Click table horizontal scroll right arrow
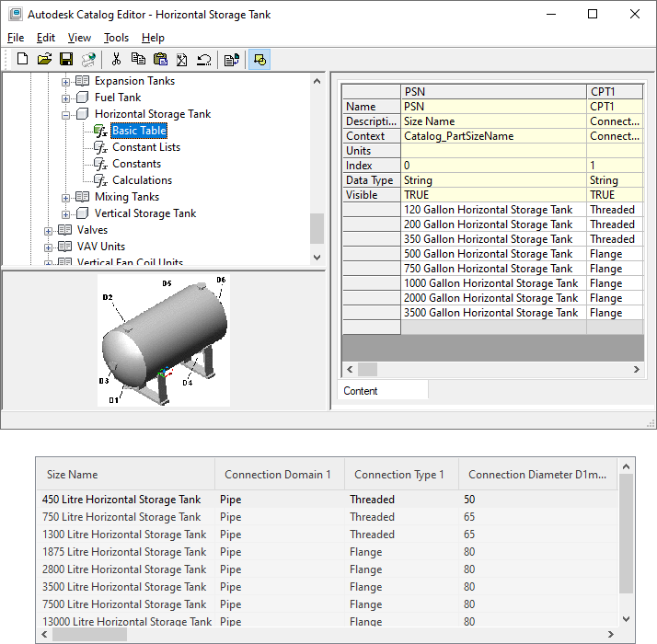The width and height of the screenshot is (657, 644). click(637, 369)
